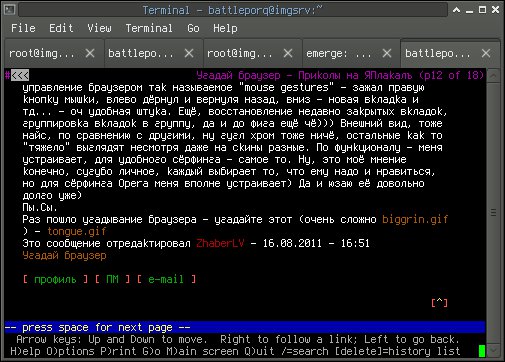Click the H)elp O)ptions P)rint command line
The height and width of the screenshot is (362, 505).
click(235, 351)
